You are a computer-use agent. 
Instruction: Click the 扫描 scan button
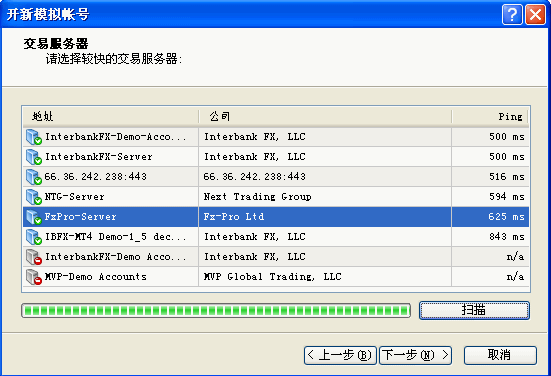click(x=474, y=310)
